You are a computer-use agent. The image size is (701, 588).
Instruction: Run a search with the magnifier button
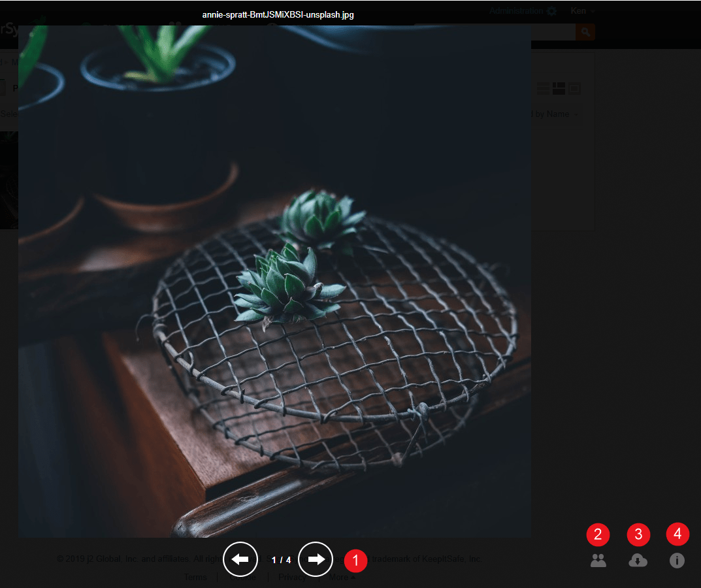point(585,31)
